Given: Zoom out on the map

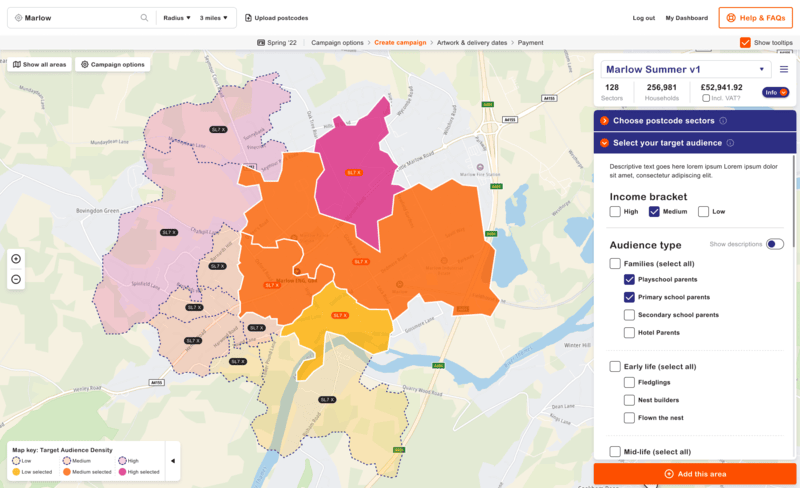Looking at the screenshot, I should (x=16, y=279).
